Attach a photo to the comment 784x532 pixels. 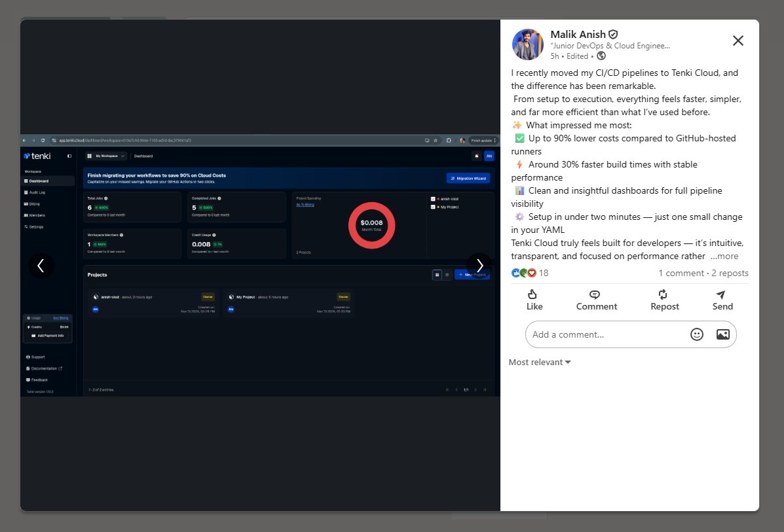coord(722,334)
